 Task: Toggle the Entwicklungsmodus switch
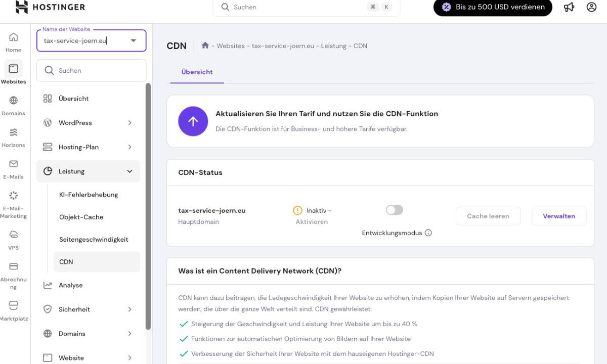395,210
